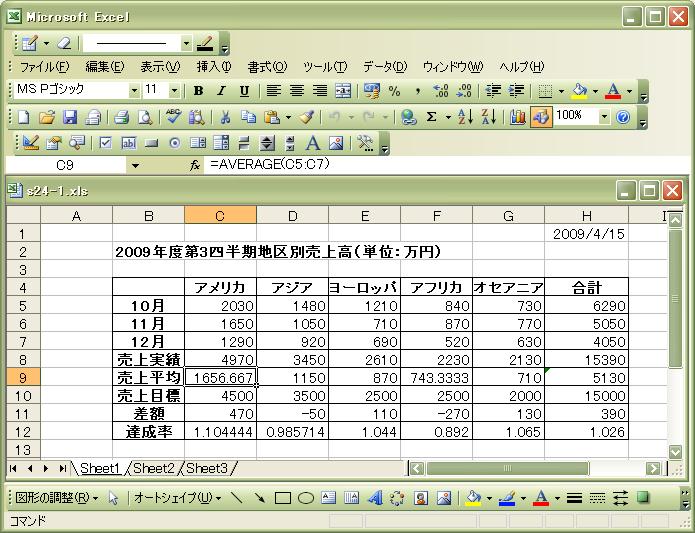695x533 pixels.
Task: Apply percent style
Action: 394,91
